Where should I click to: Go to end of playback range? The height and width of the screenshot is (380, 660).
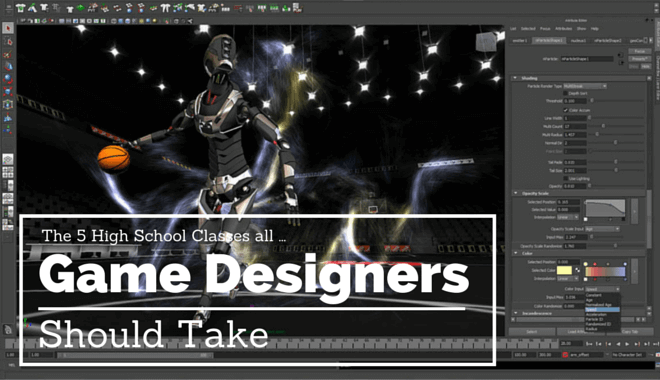coord(656,344)
